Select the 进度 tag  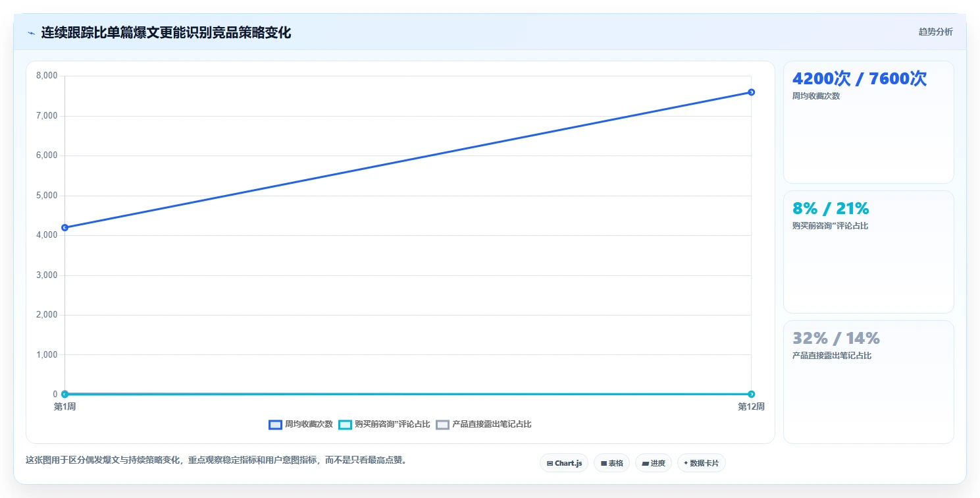coord(654,463)
